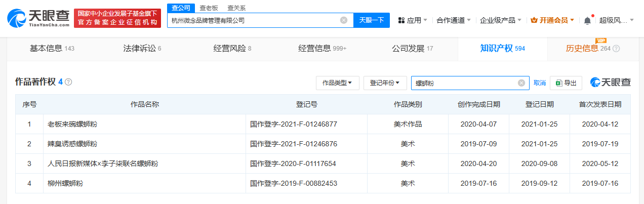Click the help icon beside 历史信息
644x204 pixels.
point(616,49)
